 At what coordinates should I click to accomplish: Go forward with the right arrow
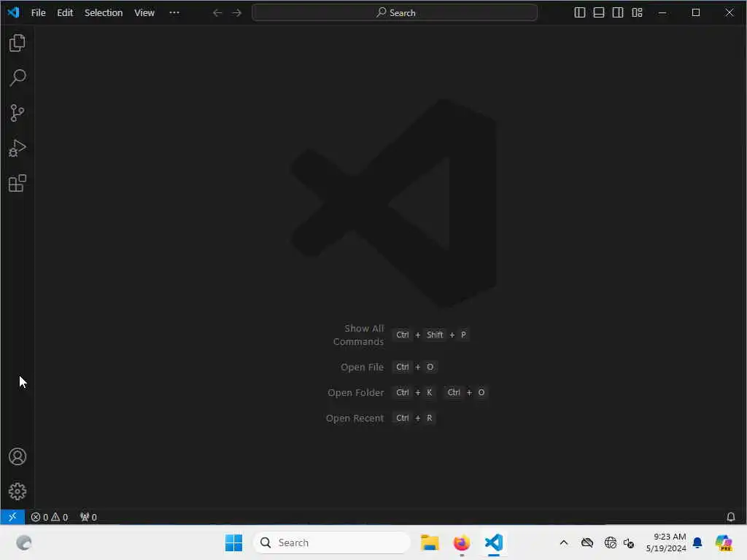point(237,13)
